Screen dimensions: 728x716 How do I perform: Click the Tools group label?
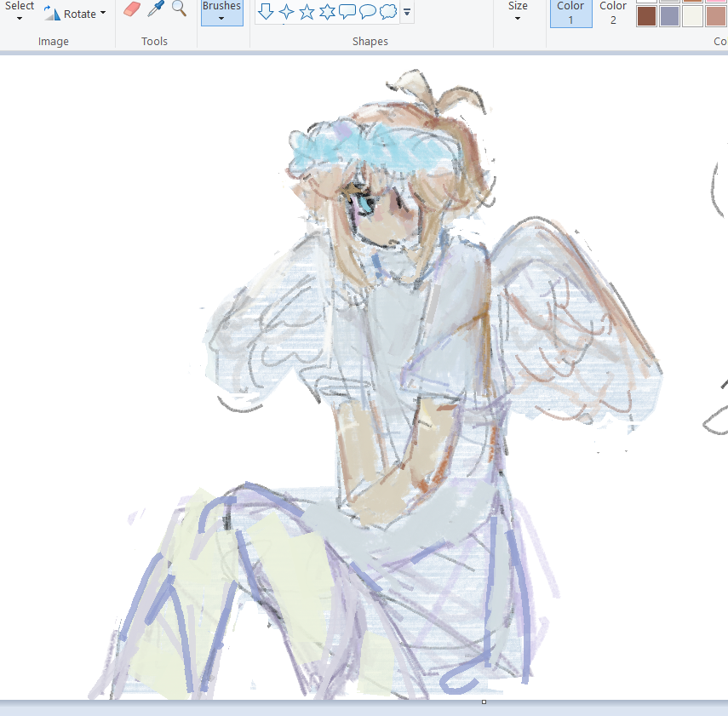click(155, 42)
